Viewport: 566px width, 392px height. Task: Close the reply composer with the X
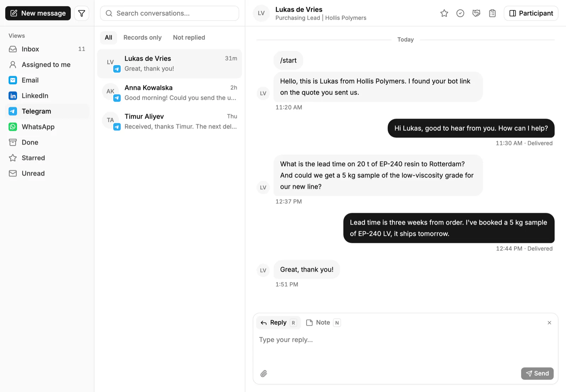click(x=549, y=323)
